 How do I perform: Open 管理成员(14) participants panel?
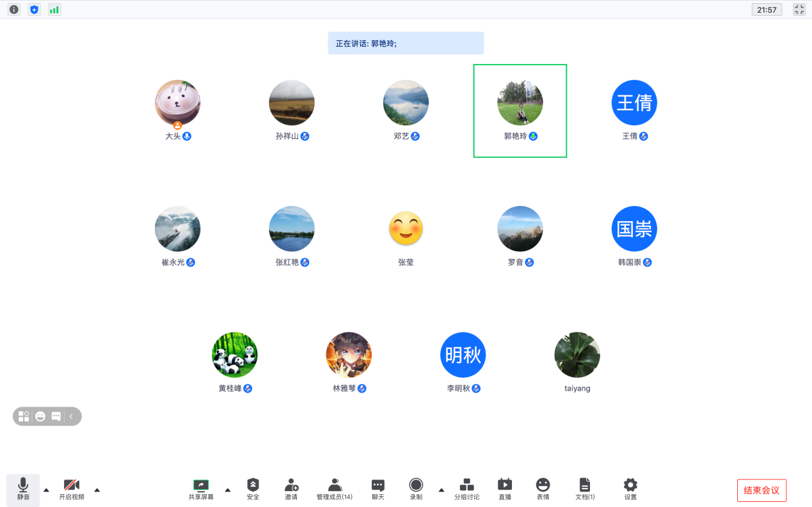[x=334, y=489]
